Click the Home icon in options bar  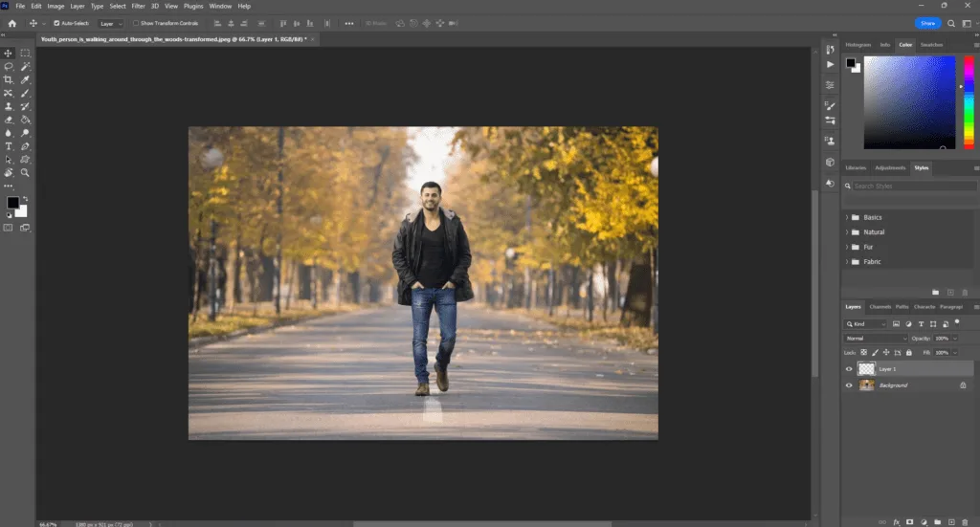(11, 23)
